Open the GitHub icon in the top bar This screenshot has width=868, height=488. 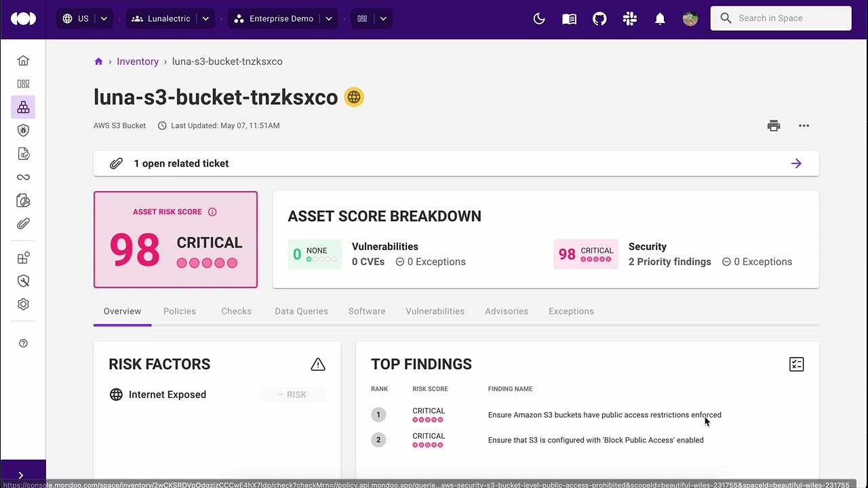tap(599, 19)
